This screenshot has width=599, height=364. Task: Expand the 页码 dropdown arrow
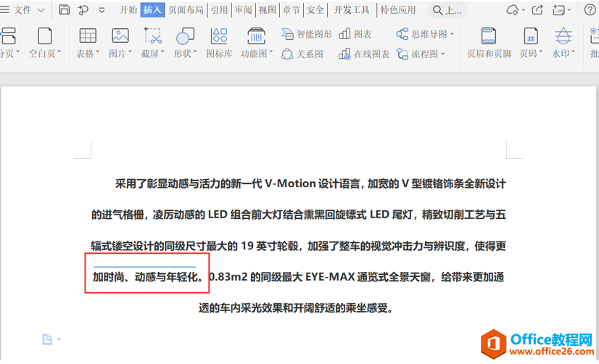point(540,51)
